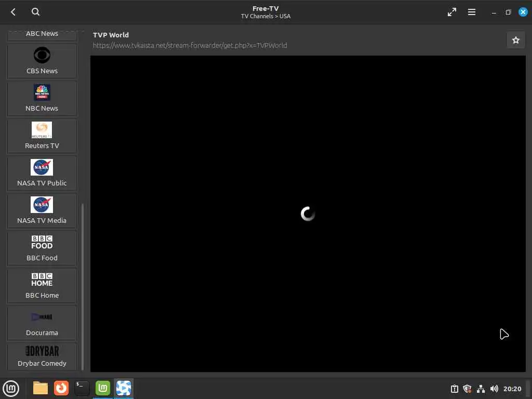Select the BBC Food channel

coord(42,248)
